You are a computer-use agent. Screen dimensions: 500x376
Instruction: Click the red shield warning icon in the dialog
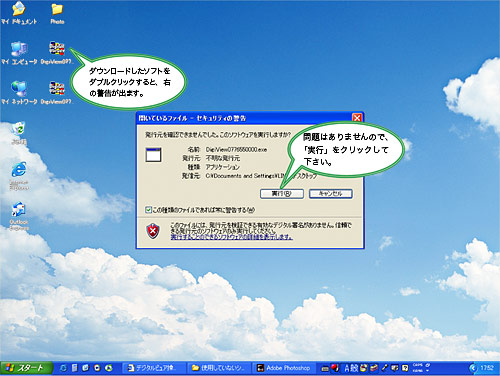(153, 231)
